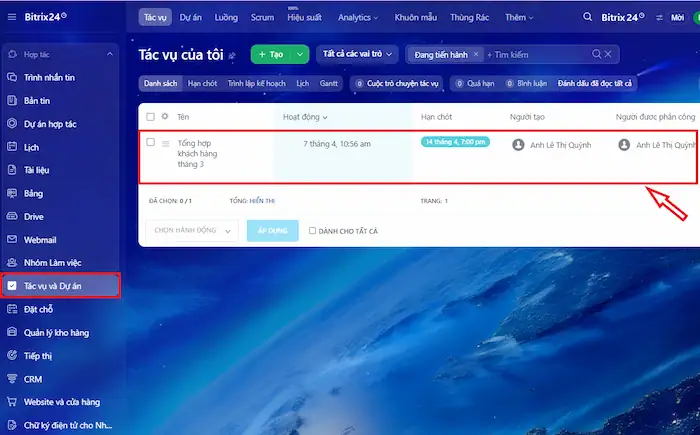Click Bitrix24 logo in top left

point(46,17)
